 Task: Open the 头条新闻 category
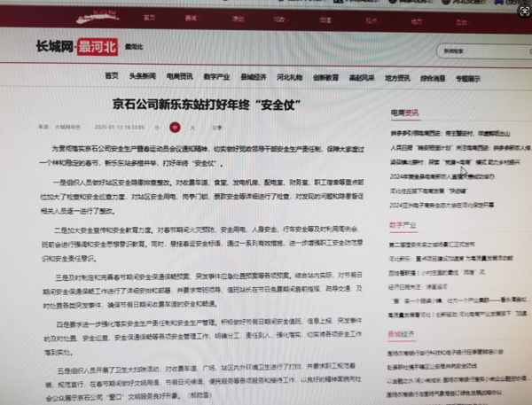pos(143,76)
